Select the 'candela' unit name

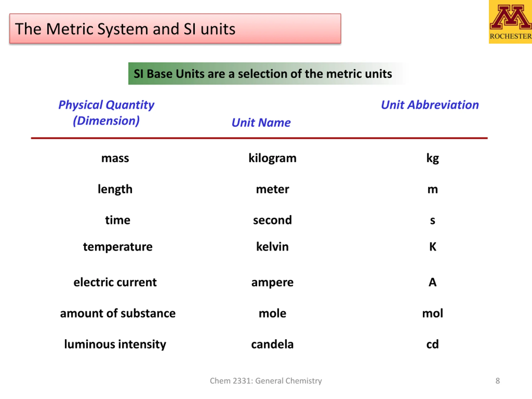pos(272,344)
